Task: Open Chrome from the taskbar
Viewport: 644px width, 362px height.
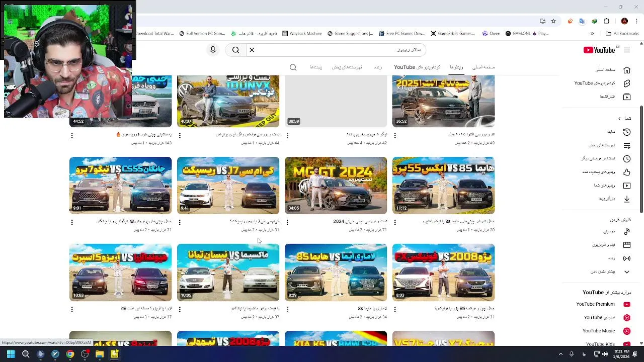Action: (x=70, y=354)
